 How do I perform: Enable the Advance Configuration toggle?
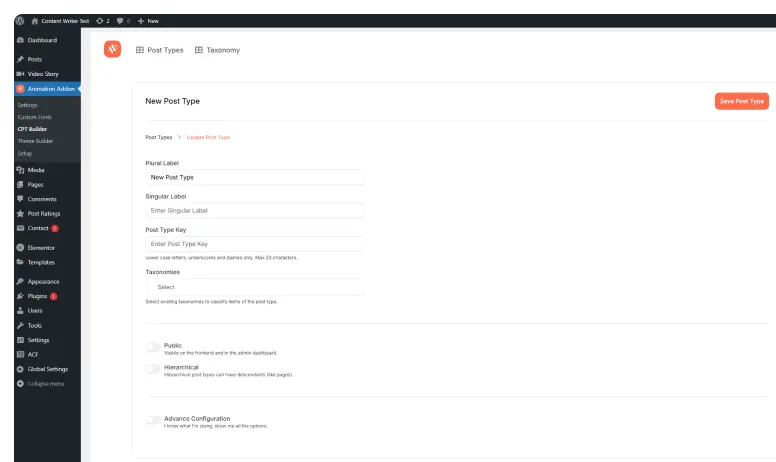(153, 420)
